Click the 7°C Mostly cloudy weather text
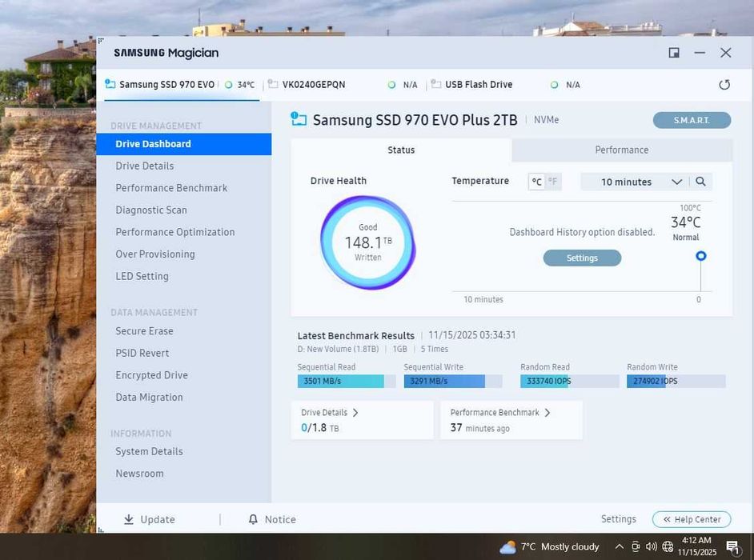Viewport: 754px width, 560px height. pyautogui.click(x=559, y=547)
